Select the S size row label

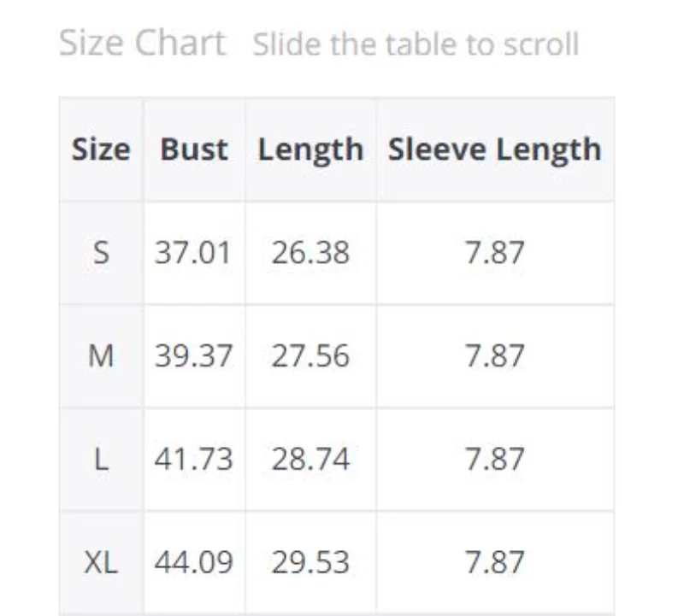coord(101,253)
